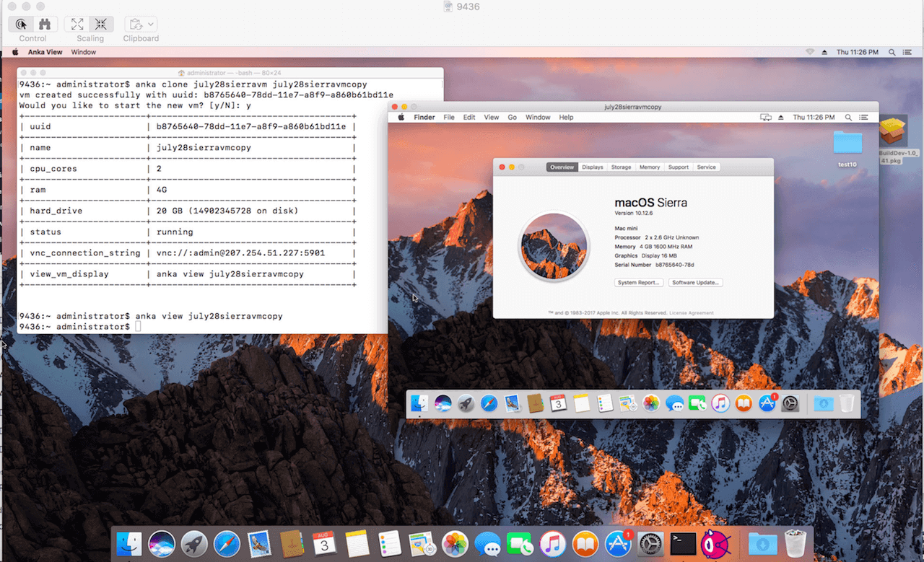Open Finder from the VM dock

tap(419, 403)
